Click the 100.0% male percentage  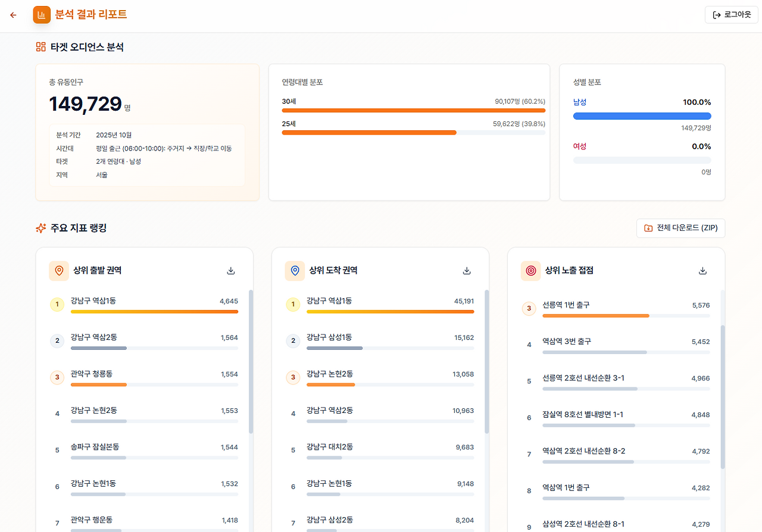pos(697,102)
